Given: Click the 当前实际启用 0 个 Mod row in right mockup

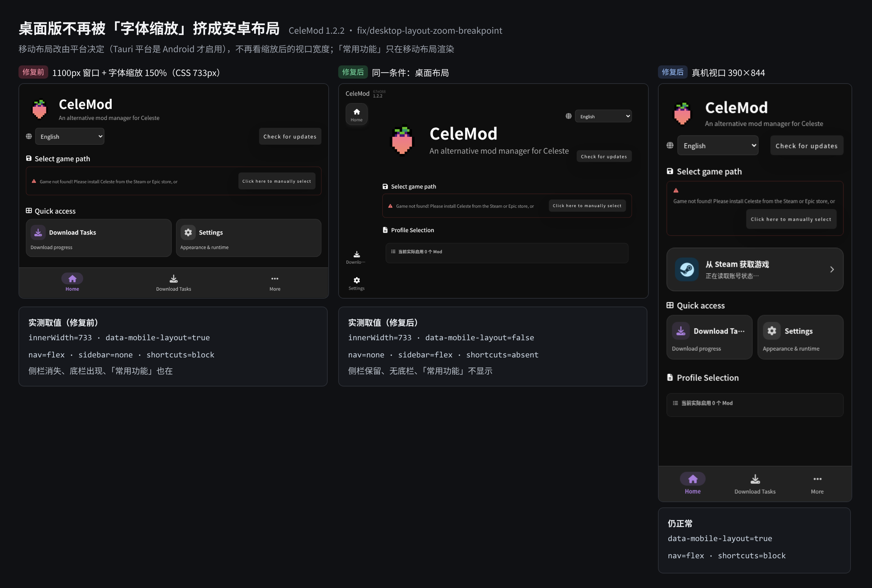Looking at the screenshot, I should pos(755,404).
